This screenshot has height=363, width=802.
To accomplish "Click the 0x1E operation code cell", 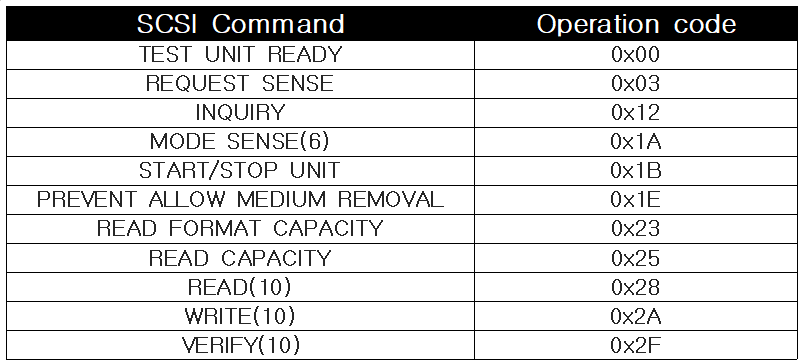I will 636,200.
